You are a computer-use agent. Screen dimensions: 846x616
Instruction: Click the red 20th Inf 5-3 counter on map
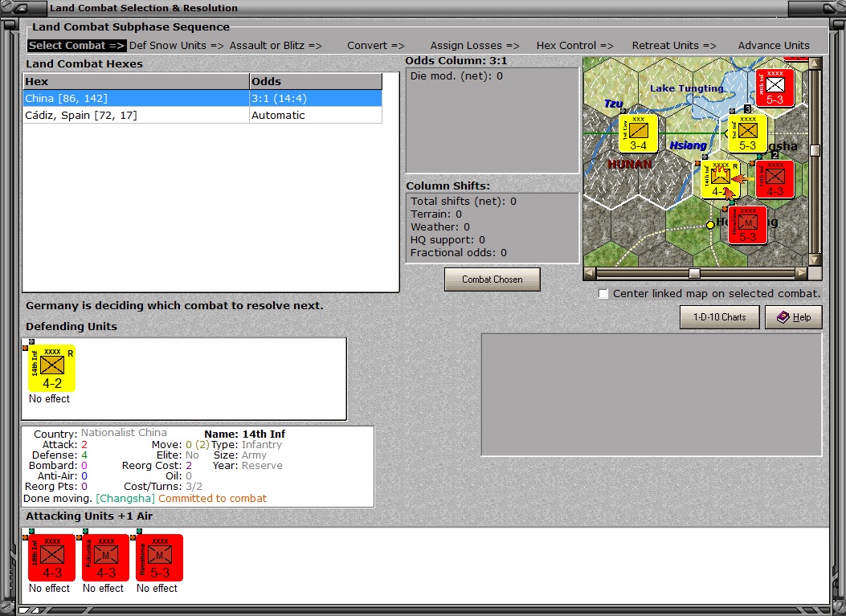774,88
